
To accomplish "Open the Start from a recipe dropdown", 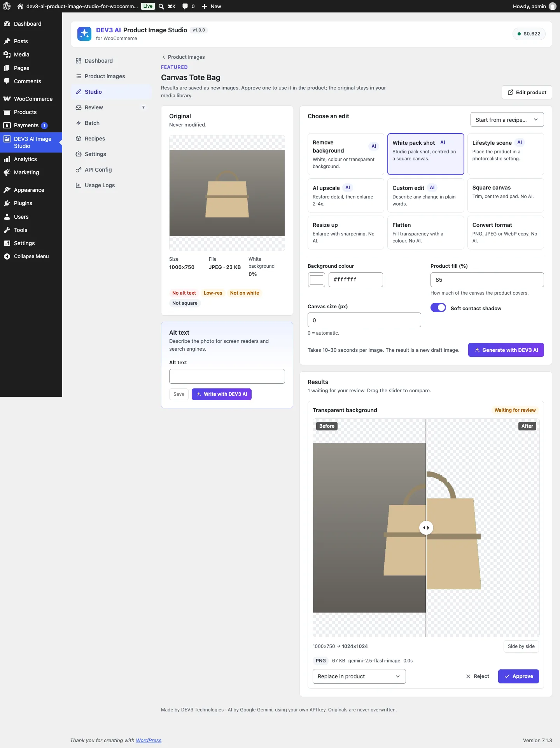I will click(x=507, y=119).
